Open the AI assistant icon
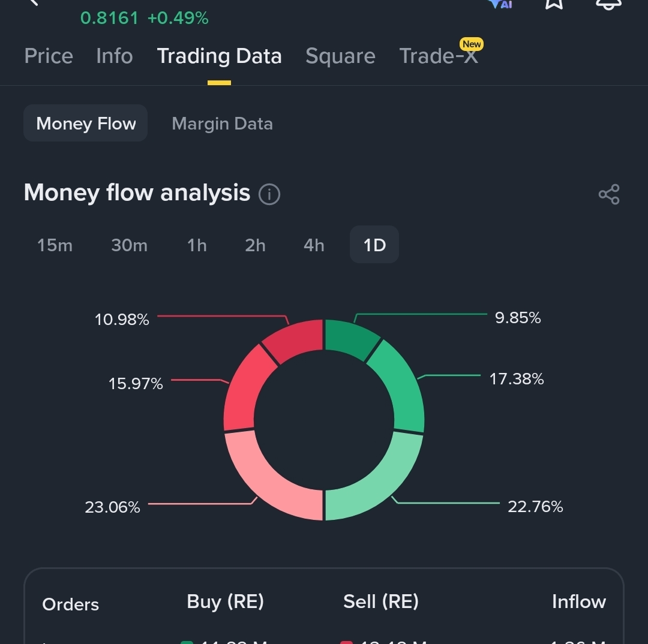Viewport: 648px width, 644px height. [500, 4]
